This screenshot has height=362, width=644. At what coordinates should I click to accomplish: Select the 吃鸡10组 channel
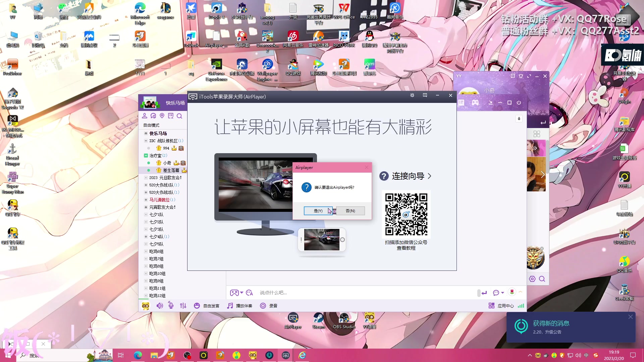157,274
